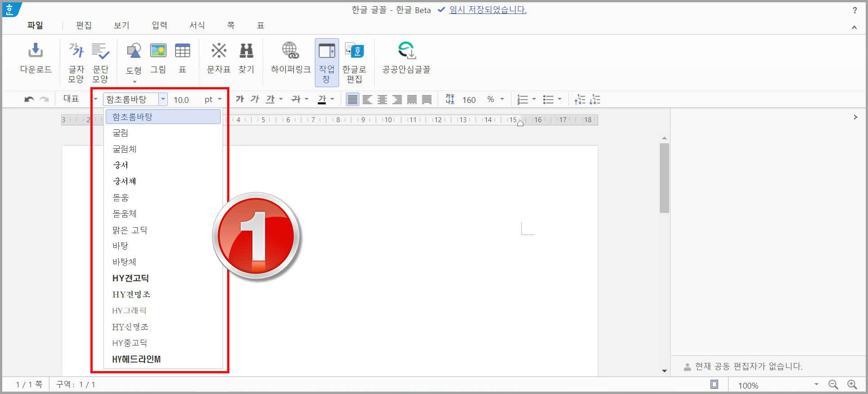This screenshot has width=868, height=394.
Task: Select divide alignment icon
Action: (427, 99)
